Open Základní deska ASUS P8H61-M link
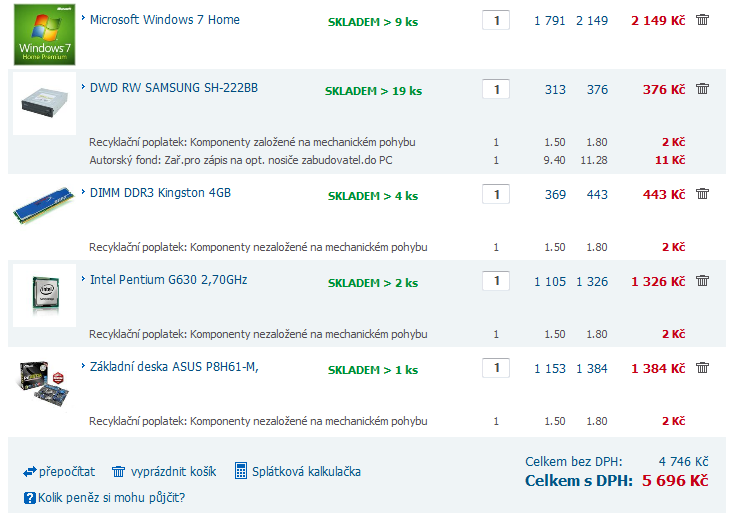The height and width of the screenshot is (513, 733). click(x=174, y=367)
